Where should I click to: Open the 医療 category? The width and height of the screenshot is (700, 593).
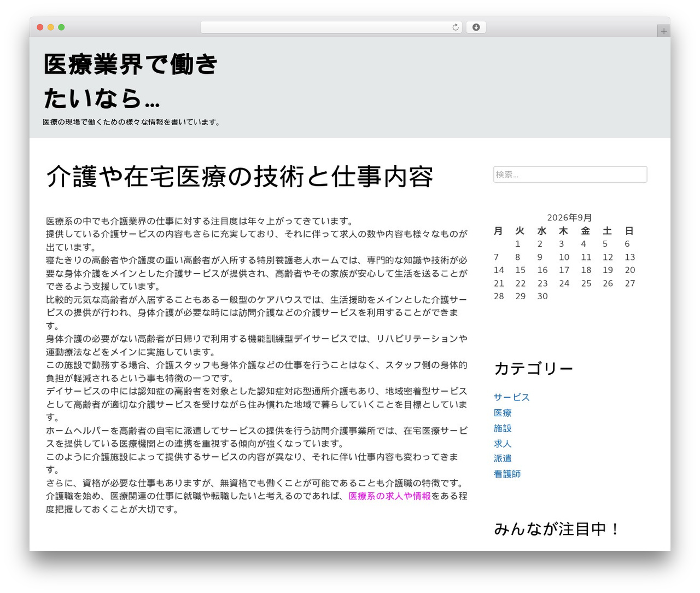pyautogui.click(x=503, y=413)
